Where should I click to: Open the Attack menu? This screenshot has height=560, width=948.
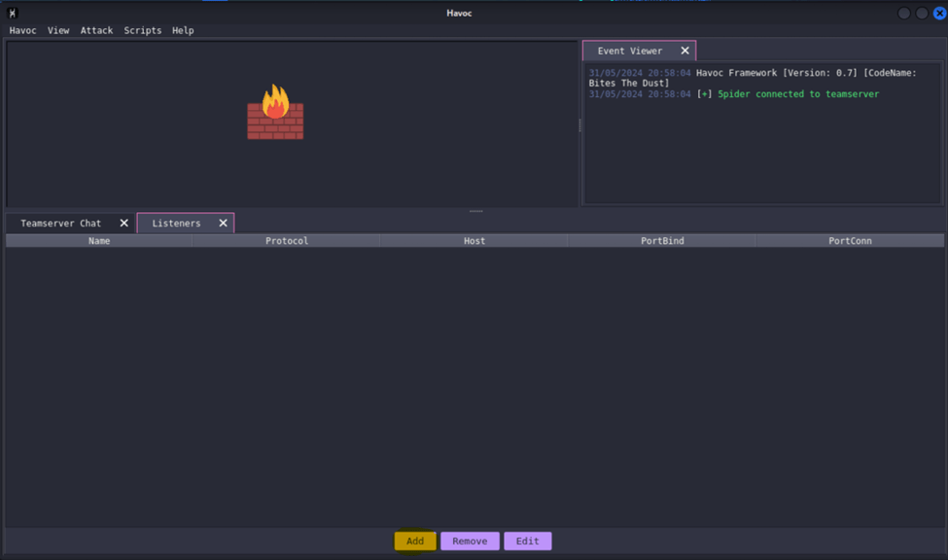(96, 30)
